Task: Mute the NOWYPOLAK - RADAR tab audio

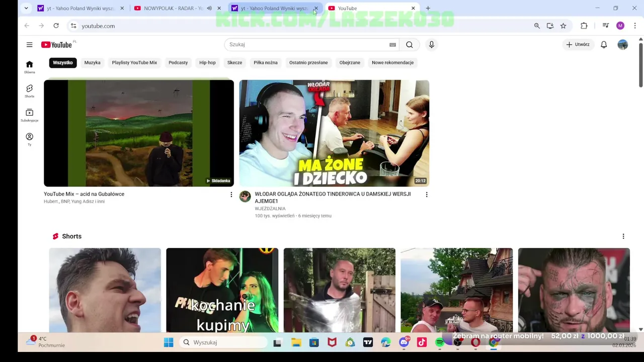Action: [x=209, y=8]
